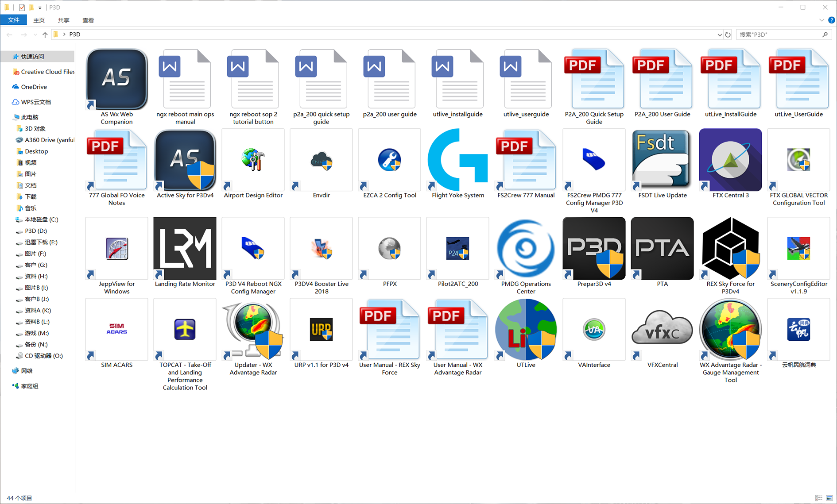Open the recent locations dropdown arrow
Image resolution: width=837 pixels, height=504 pixels.
click(35, 35)
